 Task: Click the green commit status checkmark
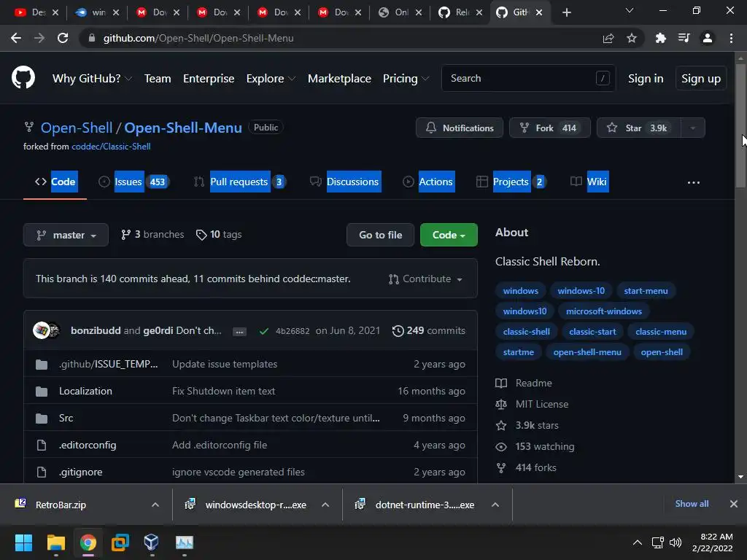pos(264,331)
